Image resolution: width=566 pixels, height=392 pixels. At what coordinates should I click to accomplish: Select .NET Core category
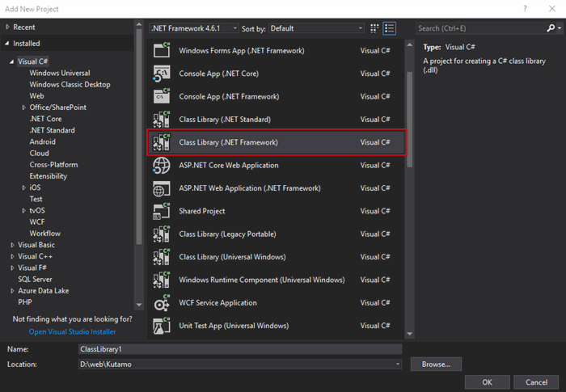tap(45, 119)
